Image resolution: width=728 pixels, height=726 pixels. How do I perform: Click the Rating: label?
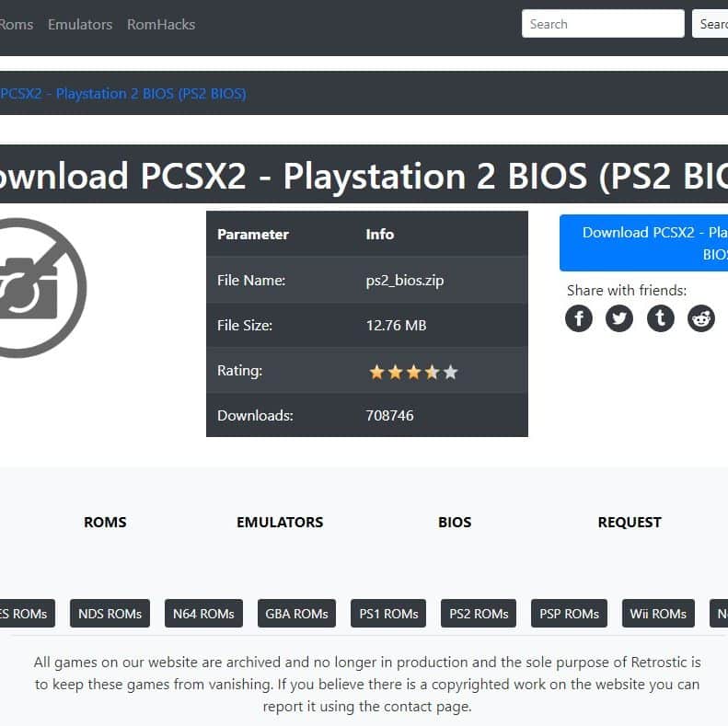pyautogui.click(x=239, y=371)
